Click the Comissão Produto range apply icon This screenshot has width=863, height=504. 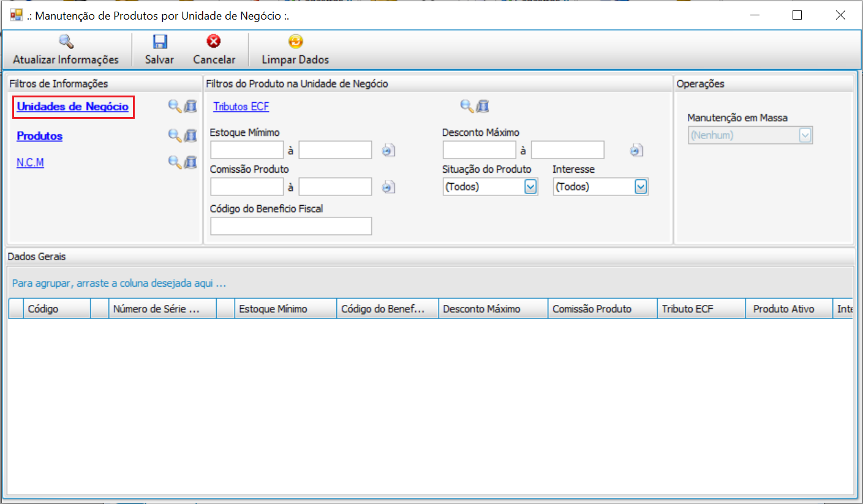tap(389, 187)
